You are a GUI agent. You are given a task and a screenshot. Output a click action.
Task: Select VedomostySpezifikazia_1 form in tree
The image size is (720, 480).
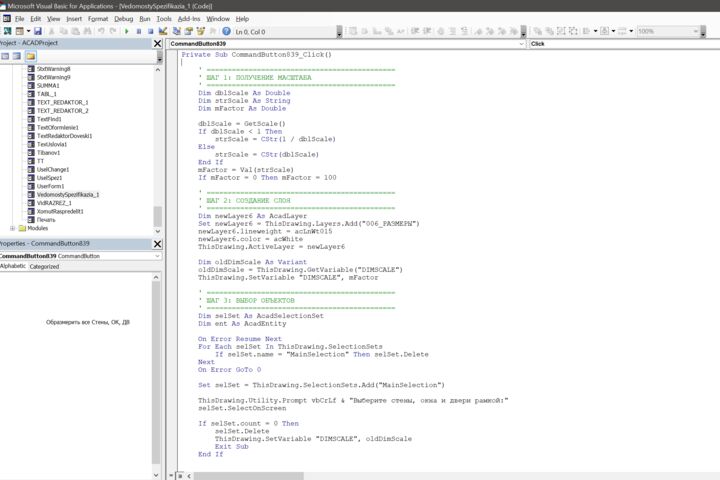pos(68,195)
